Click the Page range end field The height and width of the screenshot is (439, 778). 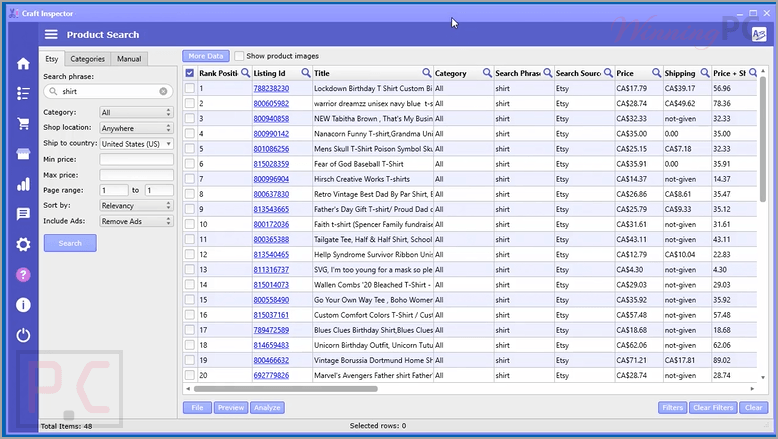[x=159, y=190]
